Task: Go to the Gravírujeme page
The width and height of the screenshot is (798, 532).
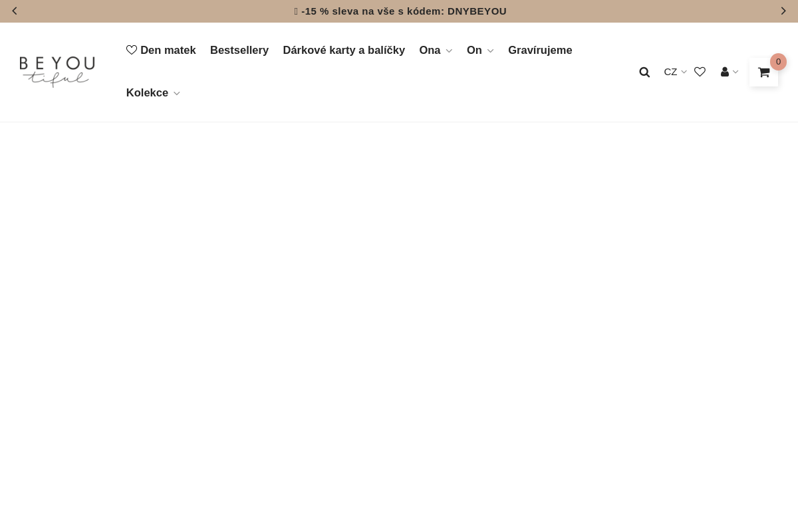Action: tap(540, 50)
